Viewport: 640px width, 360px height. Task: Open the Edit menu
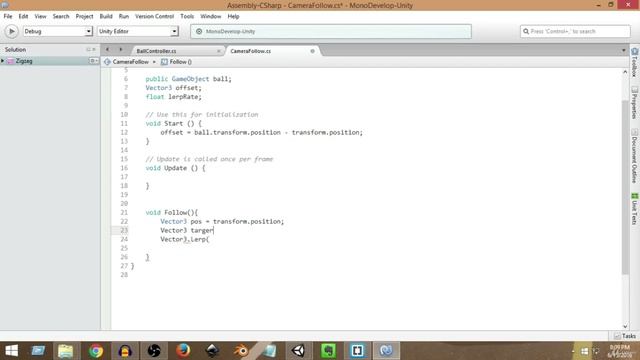23,16
